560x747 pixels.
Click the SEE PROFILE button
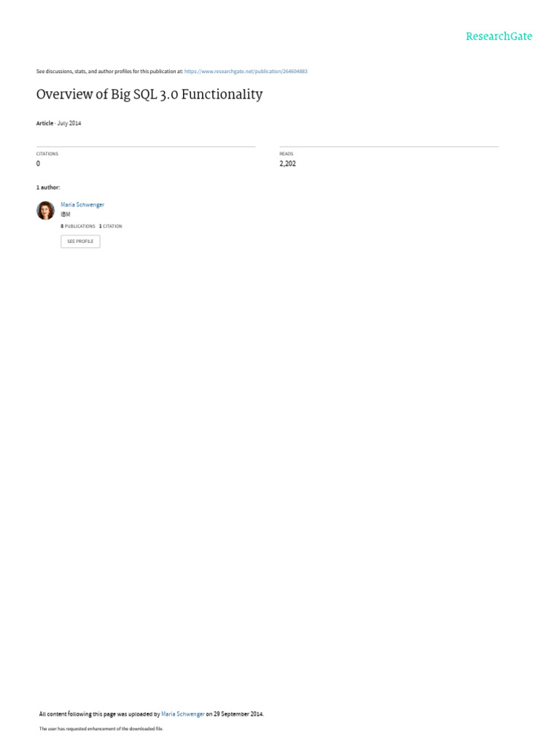[80, 241]
